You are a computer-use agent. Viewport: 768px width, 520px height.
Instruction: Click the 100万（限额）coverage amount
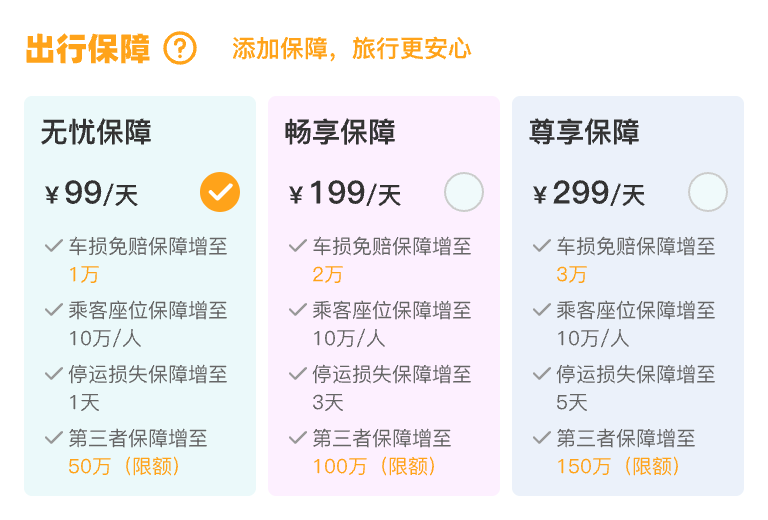click(374, 466)
